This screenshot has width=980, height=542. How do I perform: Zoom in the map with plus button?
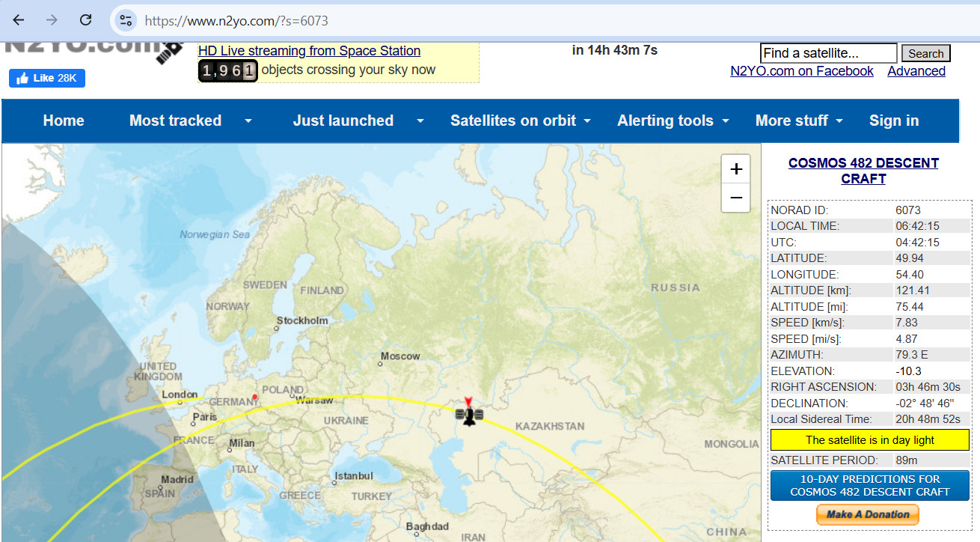pos(735,169)
